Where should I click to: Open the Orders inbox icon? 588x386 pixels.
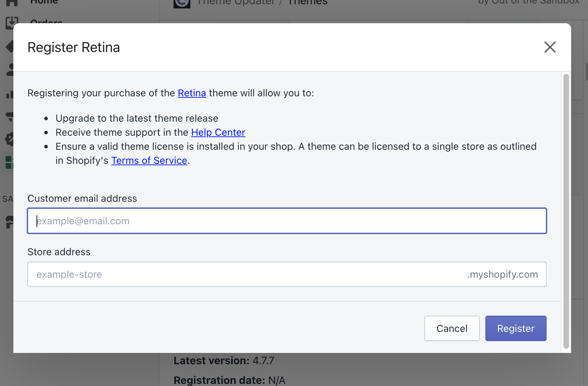pyautogui.click(x=11, y=22)
